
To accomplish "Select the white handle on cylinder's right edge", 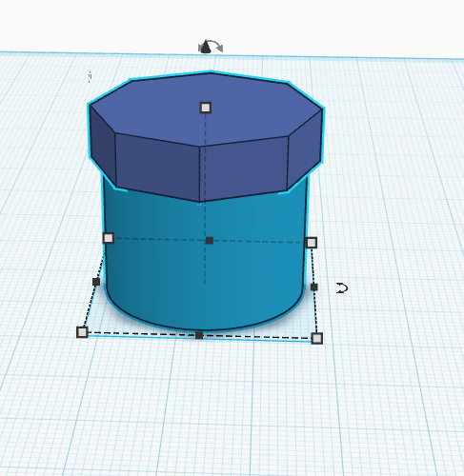I will tap(312, 243).
